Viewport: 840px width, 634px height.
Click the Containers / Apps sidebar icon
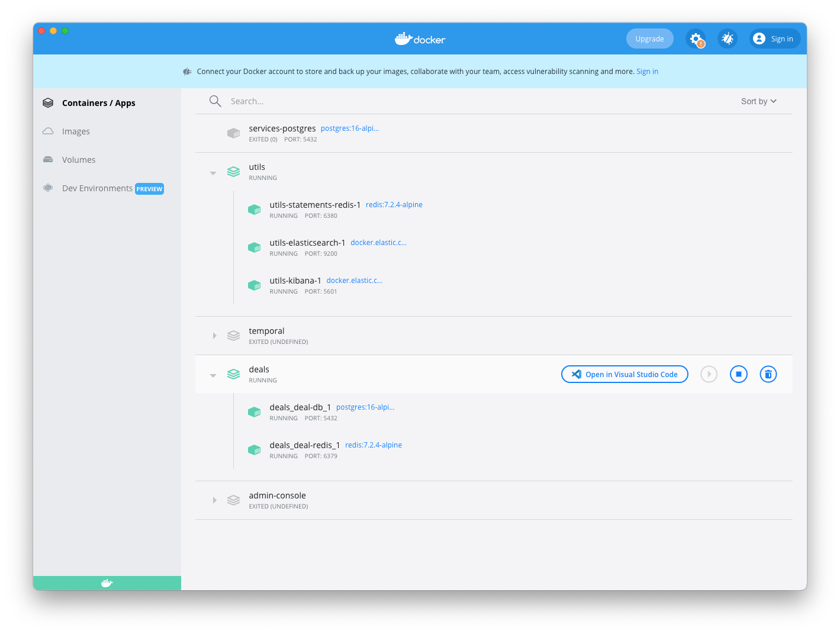click(48, 103)
